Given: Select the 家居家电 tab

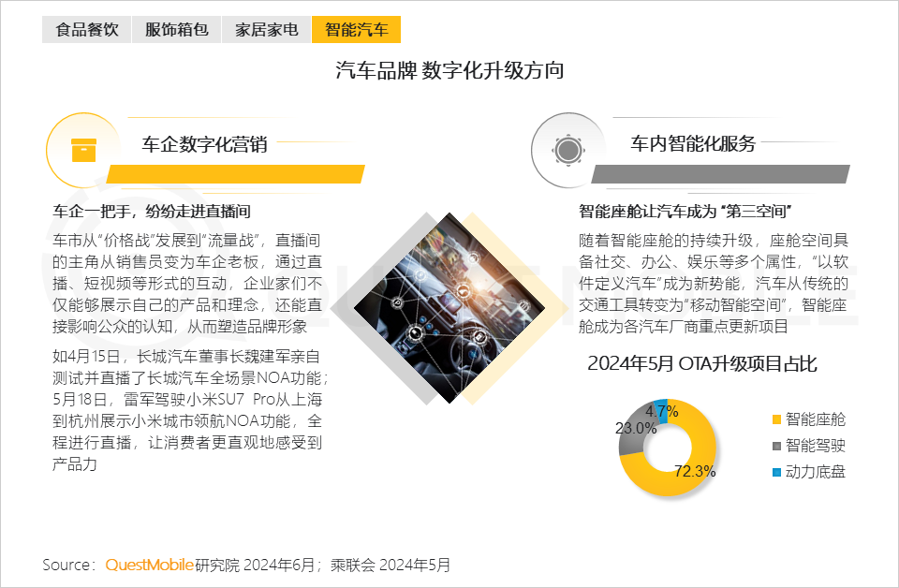Looking at the screenshot, I should click(x=267, y=29).
